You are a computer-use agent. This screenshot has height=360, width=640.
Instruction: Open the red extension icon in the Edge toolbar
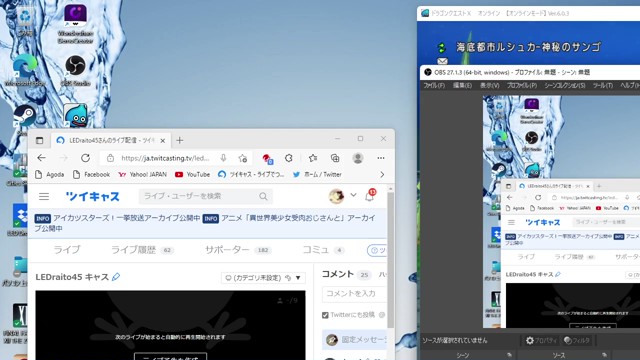[267, 158]
